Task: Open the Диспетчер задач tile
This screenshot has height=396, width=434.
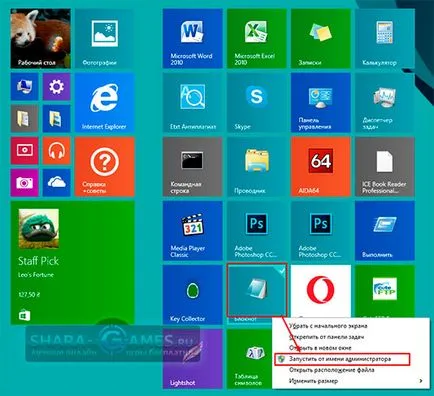Action: (385, 103)
